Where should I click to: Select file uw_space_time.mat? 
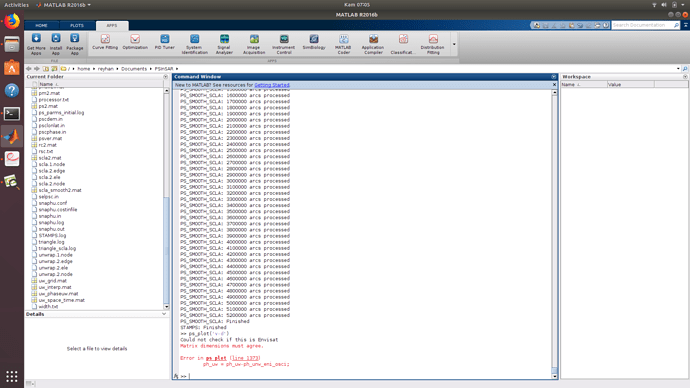[62, 300]
